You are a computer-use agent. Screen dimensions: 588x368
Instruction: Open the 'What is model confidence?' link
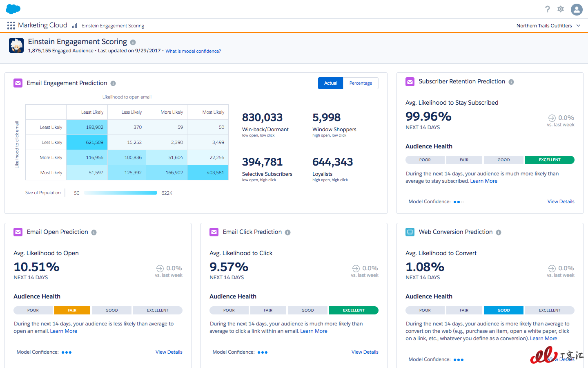tap(193, 51)
